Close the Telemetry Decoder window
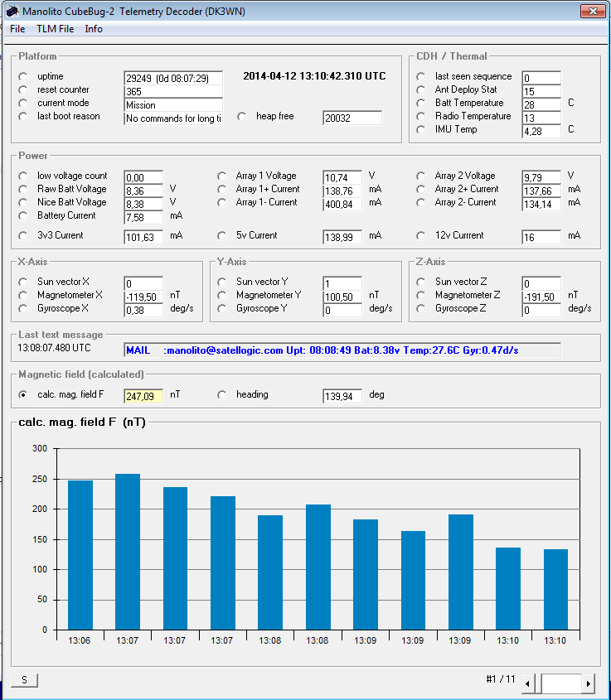Screen dimensions: 611x700 (593, 11)
